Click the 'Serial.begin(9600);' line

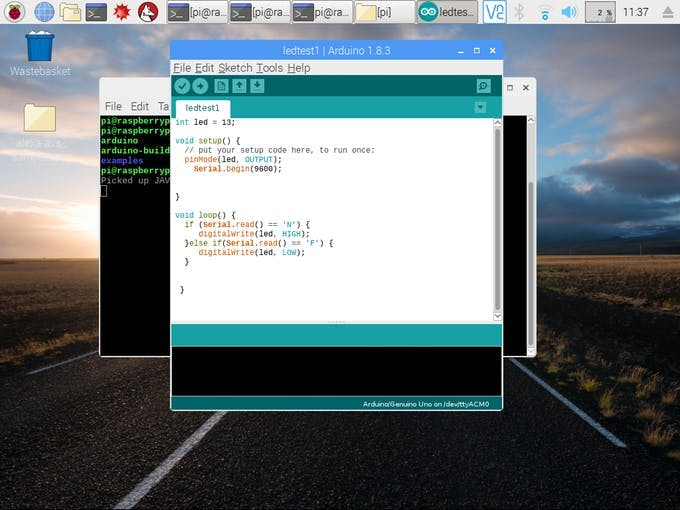coord(238,169)
